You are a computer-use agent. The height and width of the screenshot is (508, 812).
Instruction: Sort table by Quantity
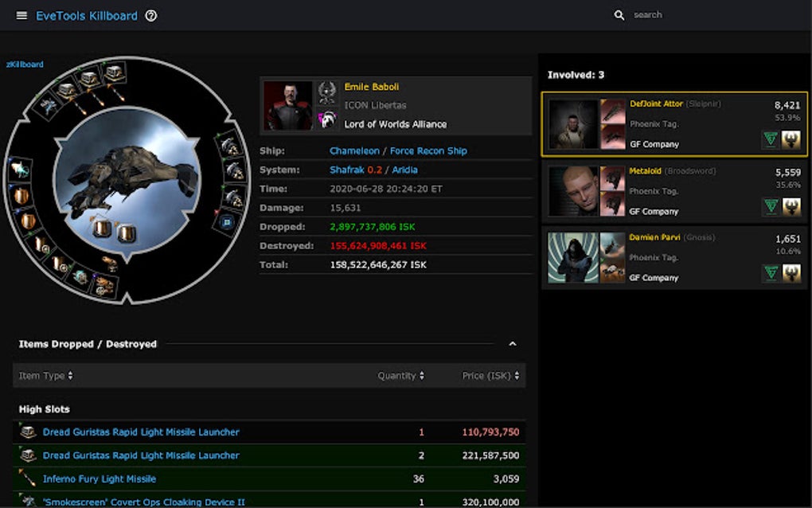click(400, 376)
